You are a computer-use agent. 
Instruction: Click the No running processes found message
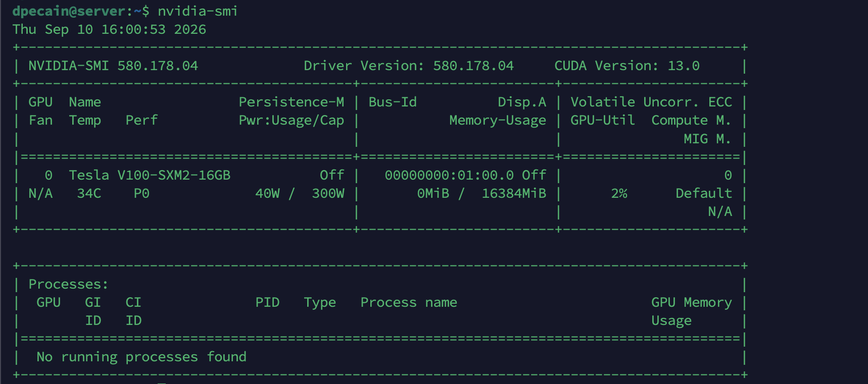point(141,357)
